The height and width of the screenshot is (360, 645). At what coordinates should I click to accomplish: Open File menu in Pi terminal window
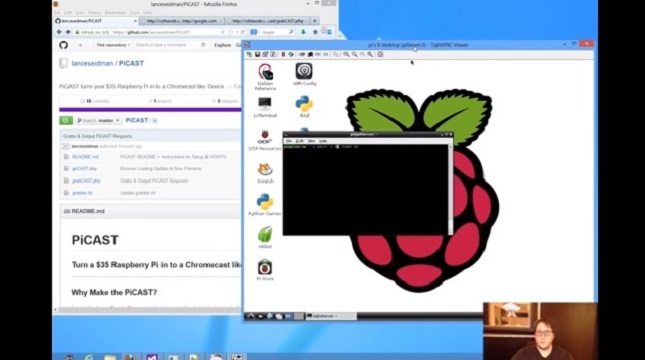click(289, 141)
